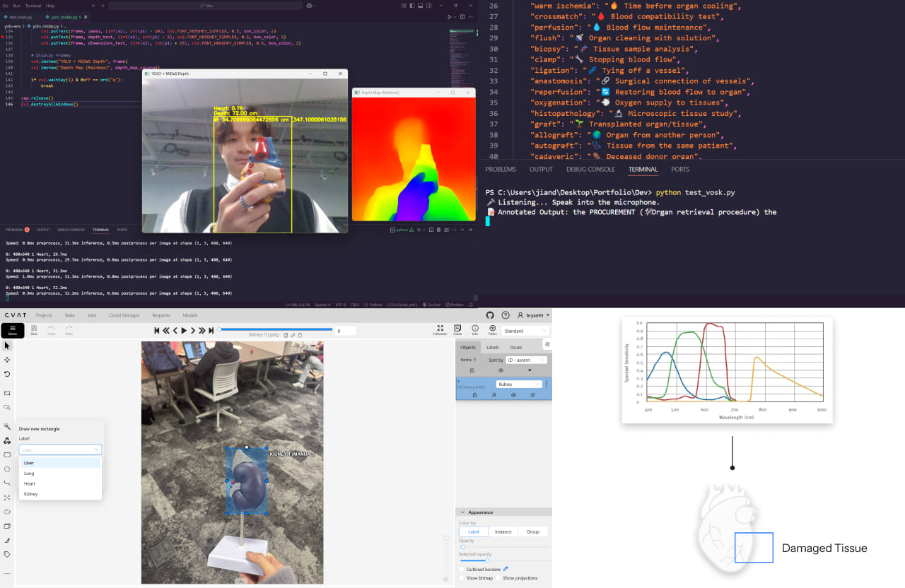This screenshot has width=905, height=588.
Task: Enable the Show bitmap checkbox
Action: click(462, 577)
